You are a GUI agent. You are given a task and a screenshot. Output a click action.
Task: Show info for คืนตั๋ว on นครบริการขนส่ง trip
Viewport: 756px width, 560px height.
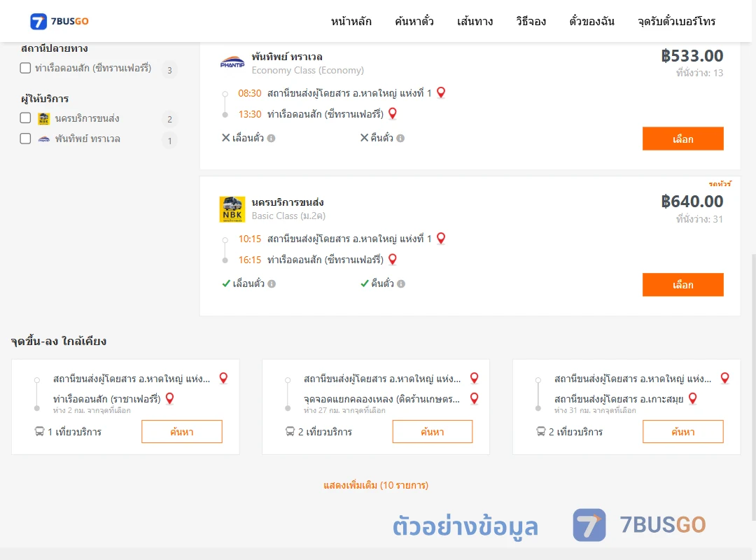[x=401, y=284]
